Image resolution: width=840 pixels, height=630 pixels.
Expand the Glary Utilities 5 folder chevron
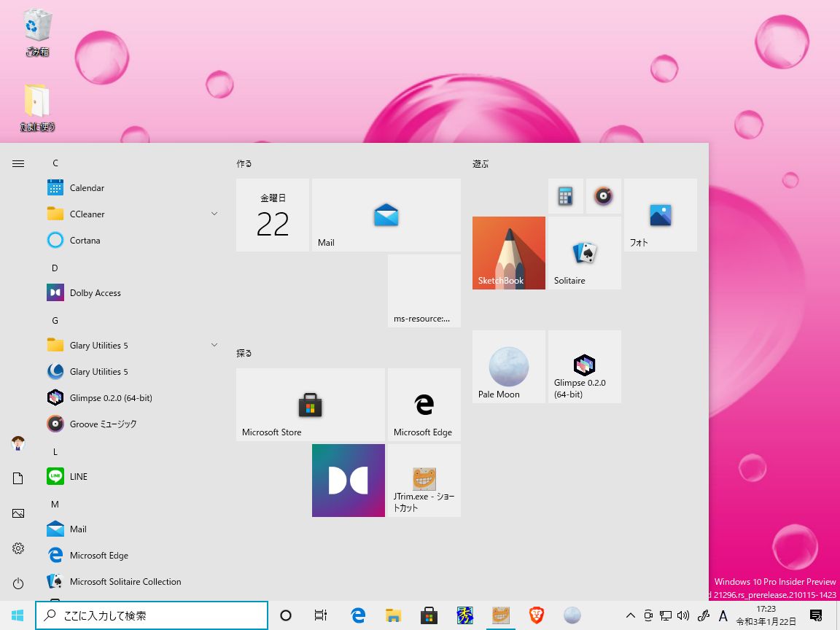click(x=214, y=345)
